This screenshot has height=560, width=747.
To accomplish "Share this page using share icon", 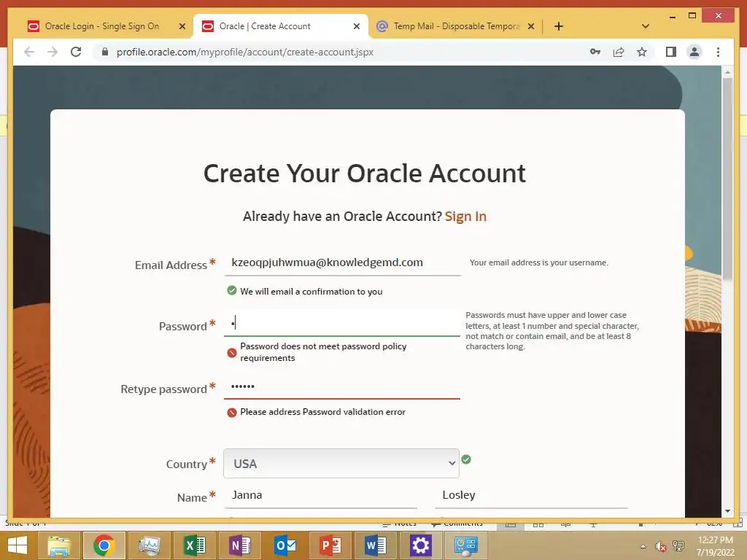I will pos(619,52).
